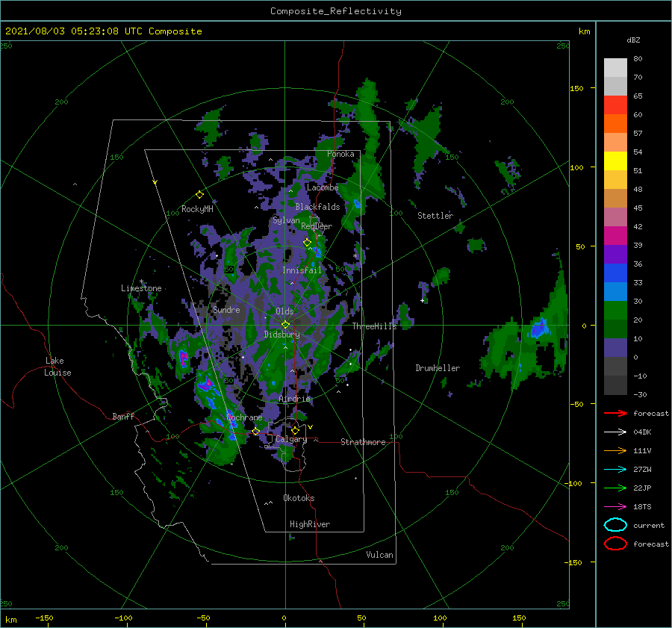Viewport: 672px width, 628px height.
Task: Click the Composite_Reflectivity title
Action: [336, 11]
